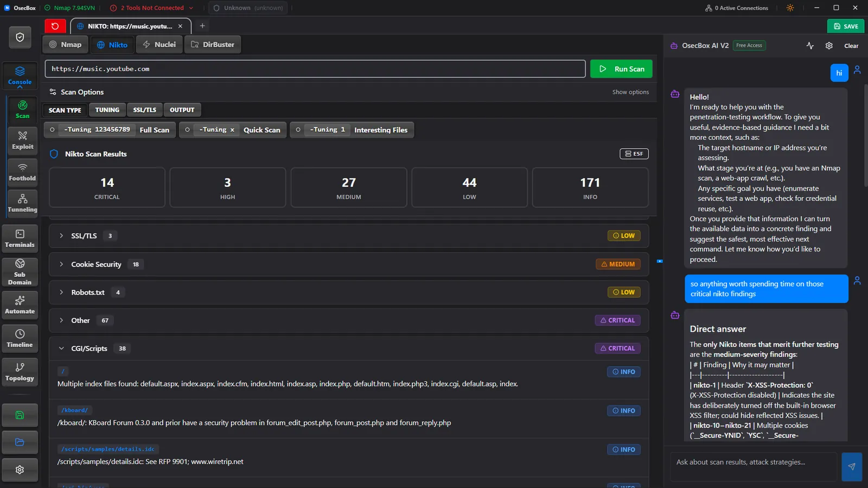Switch to the Nuclei tool tab

click(159, 45)
